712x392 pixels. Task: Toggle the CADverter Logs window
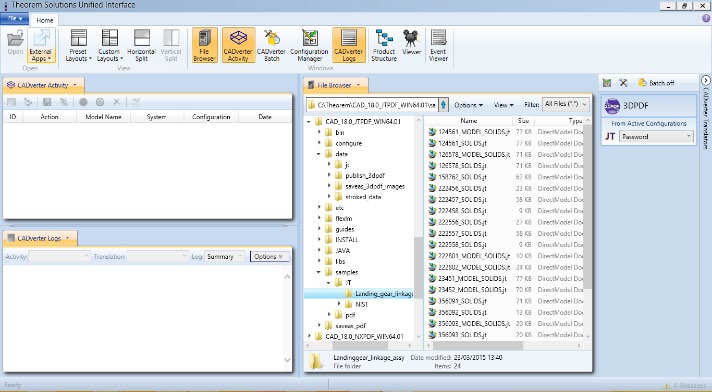click(348, 45)
